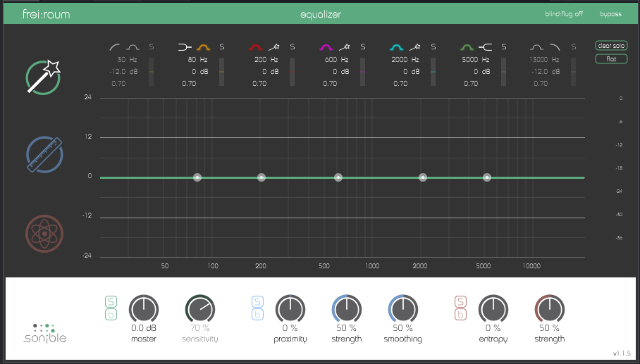This screenshot has height=364, width=640.
Task: Toggle green bypass 'b' next to master knob
Action: [x=111, y=314]
